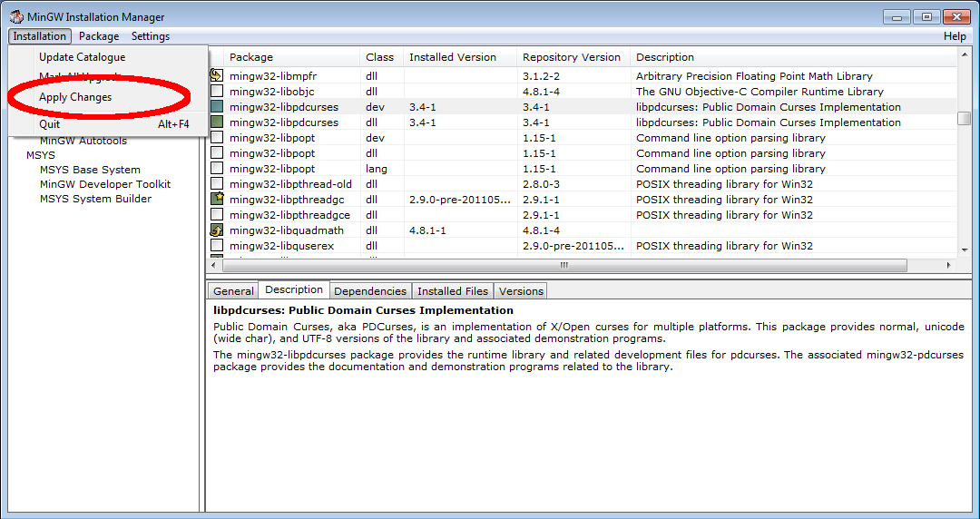
Task: Check the box beside mingw32-libquserex
Action: pos(217,246)
